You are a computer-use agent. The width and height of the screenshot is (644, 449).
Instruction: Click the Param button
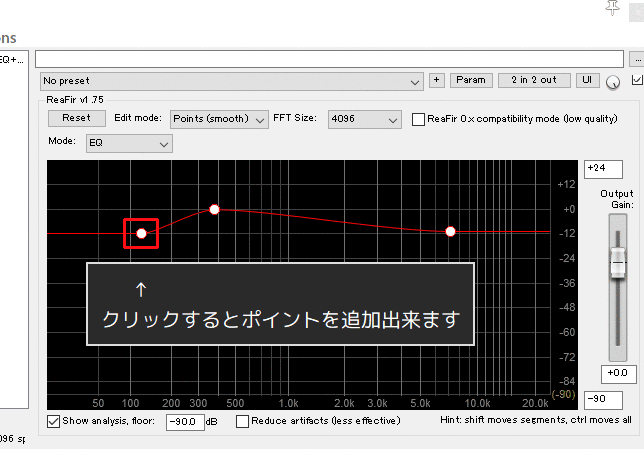coord(471,80)
